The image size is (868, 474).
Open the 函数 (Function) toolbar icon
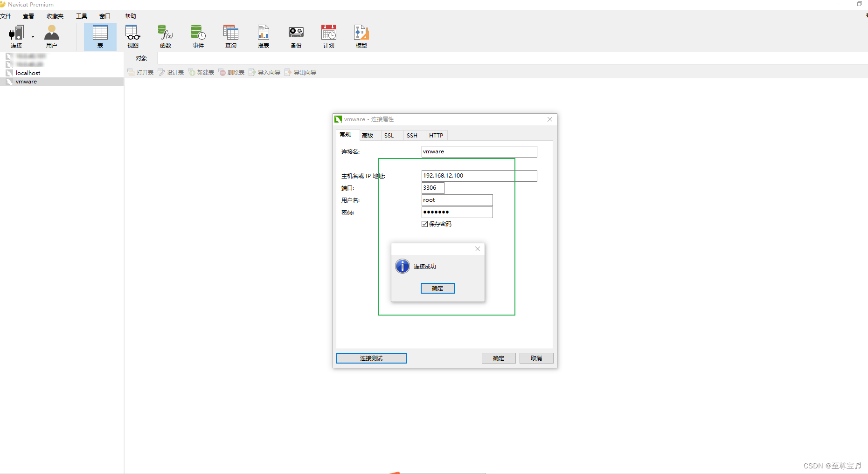coord(166,36)
